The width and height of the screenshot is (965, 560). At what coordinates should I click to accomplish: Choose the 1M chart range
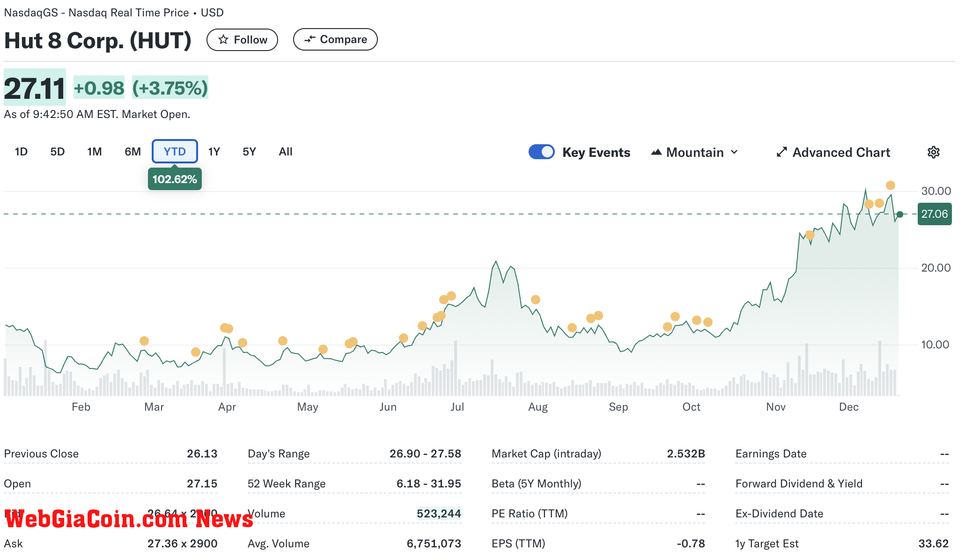click(x=95, y=152)
